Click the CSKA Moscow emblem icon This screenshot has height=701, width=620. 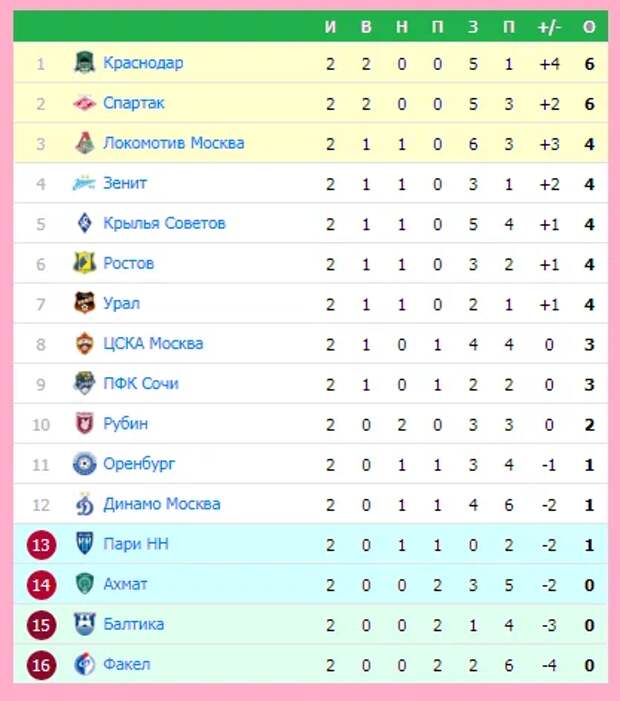coord(84,343)
